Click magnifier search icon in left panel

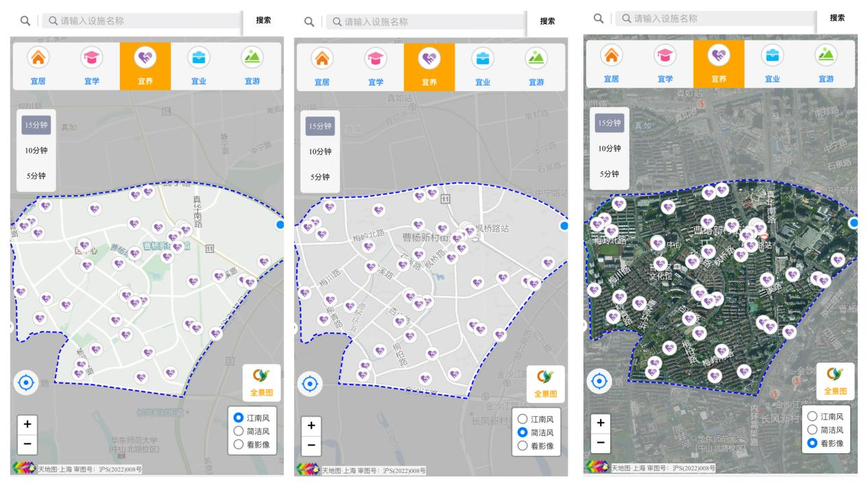[x=25, y=21]
